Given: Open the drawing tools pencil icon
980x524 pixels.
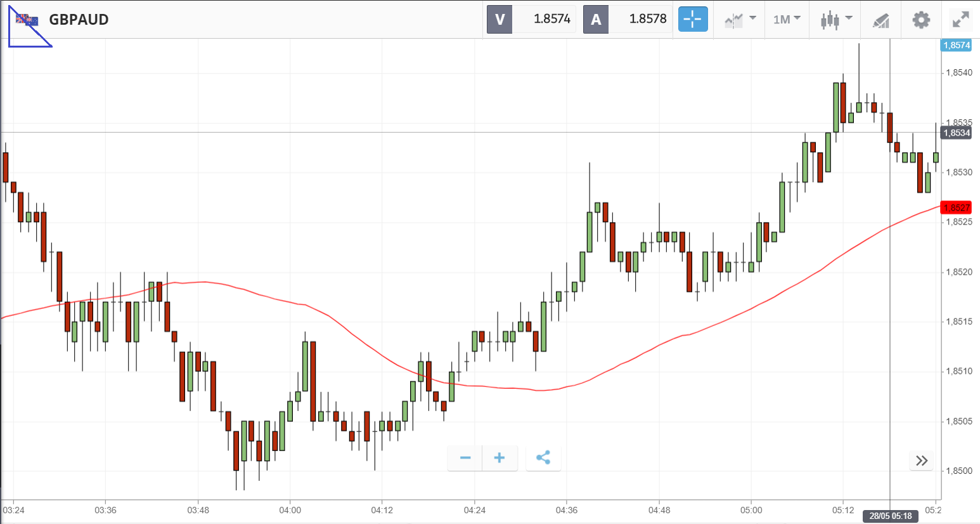Looking at the screenshot, I should [x=881, y=20].
